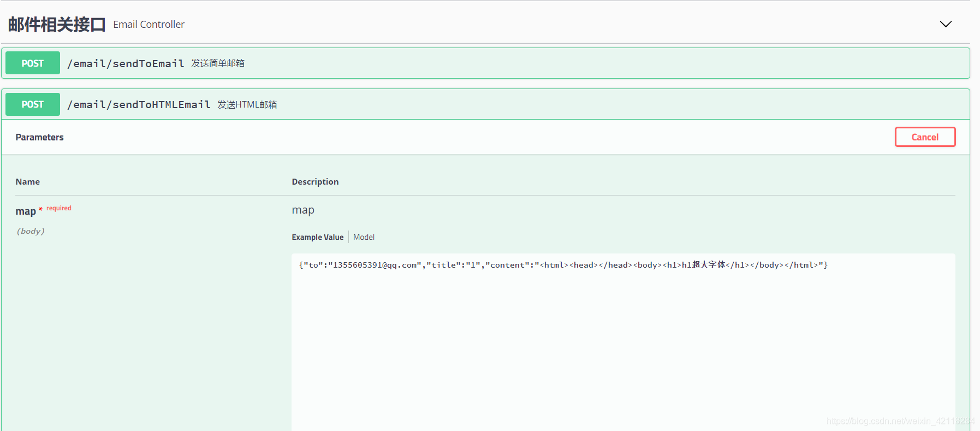This screenshot has height=431, width=980.
Task: Open the 邮件相关接口 section title
Action: click(57, 25)
